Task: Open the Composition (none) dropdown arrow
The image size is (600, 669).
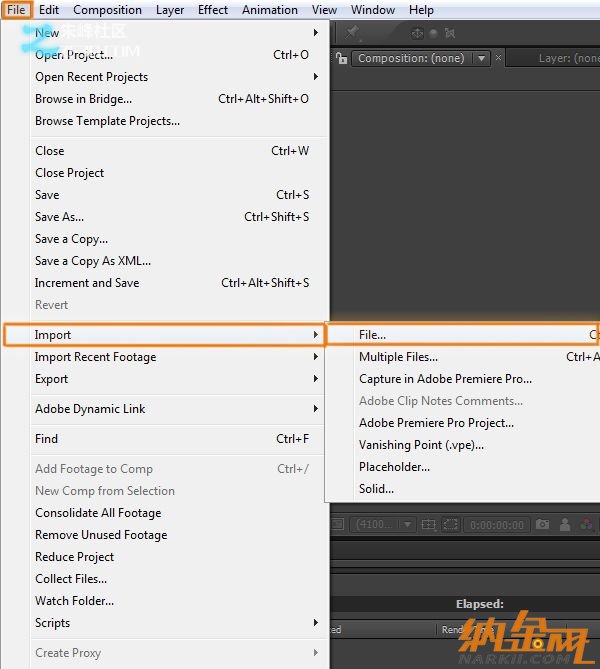Action: click(x=482, y=58)
